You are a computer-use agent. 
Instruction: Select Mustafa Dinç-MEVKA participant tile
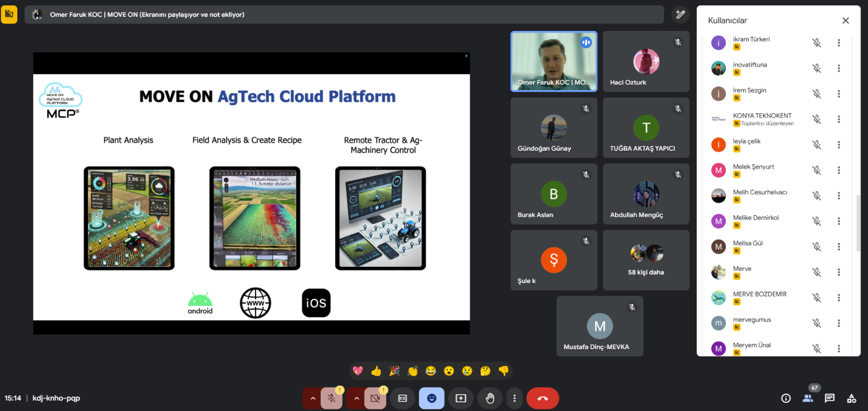[x=600, y=326]
